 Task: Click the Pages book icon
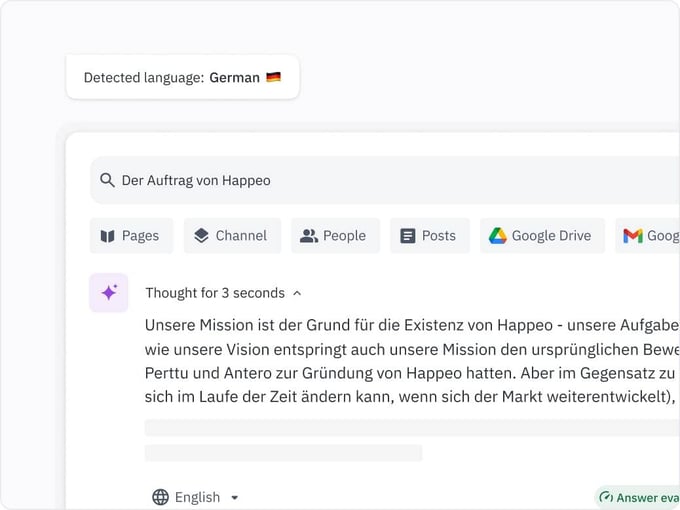108,236
